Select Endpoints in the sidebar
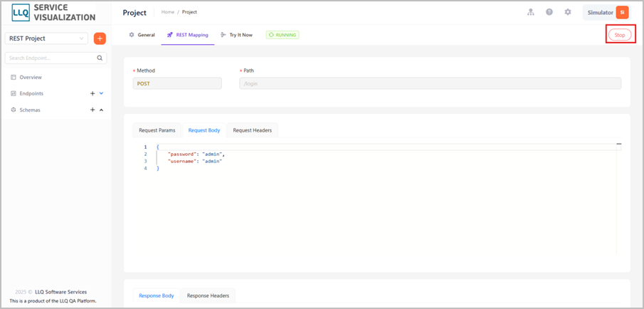644x309 pixels. [x=31, y=94]
